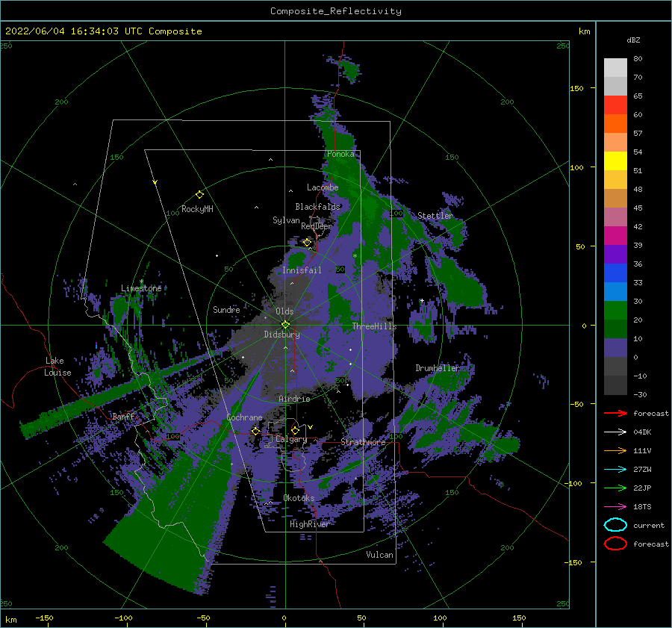672x628 pixels.
Task: Click the Calgary label
Action: click(x=291, y=439)
